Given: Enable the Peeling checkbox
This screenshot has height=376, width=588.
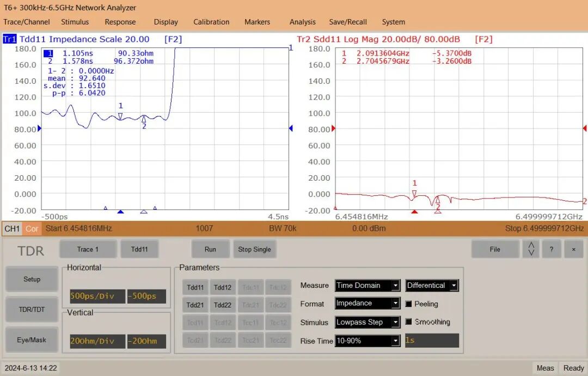Looking at the screenshot, I should pos(409,304).
